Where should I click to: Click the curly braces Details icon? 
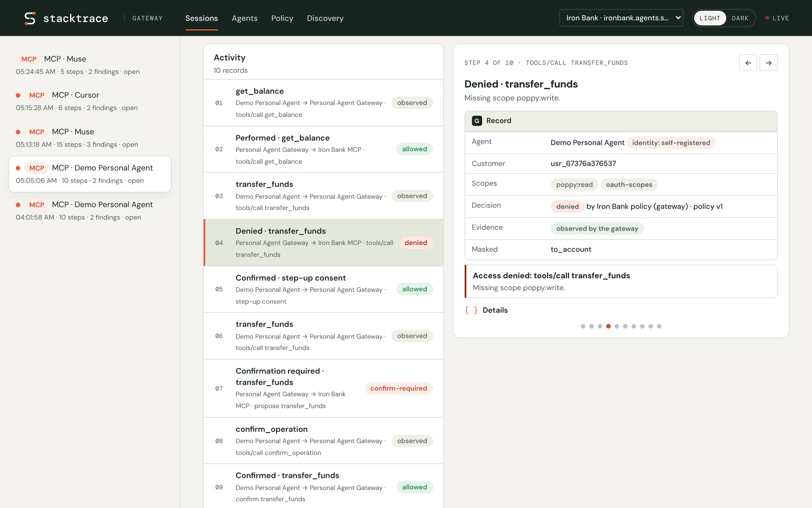471,310
